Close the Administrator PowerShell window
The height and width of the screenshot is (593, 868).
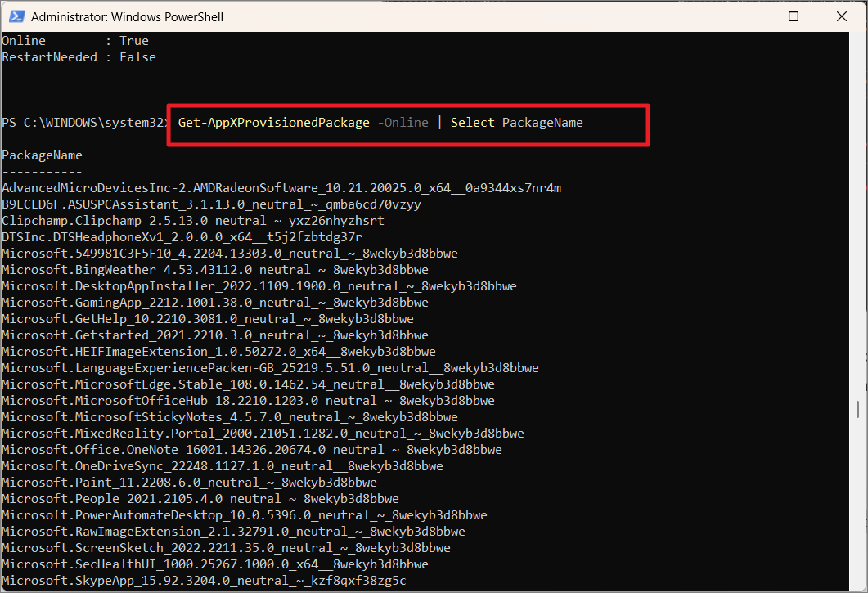pyautogui.click(x=842, y=16)
